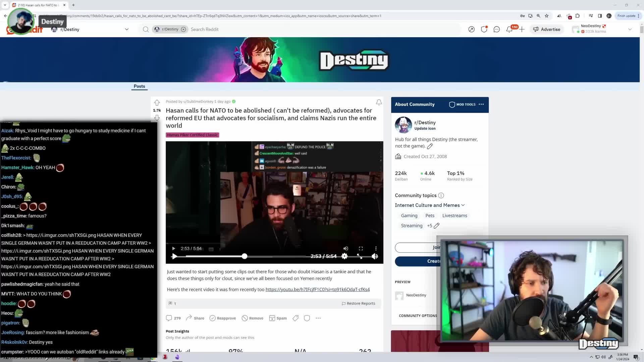
Task: Open notifications bell with 110 badge
Action: point(509,29)
